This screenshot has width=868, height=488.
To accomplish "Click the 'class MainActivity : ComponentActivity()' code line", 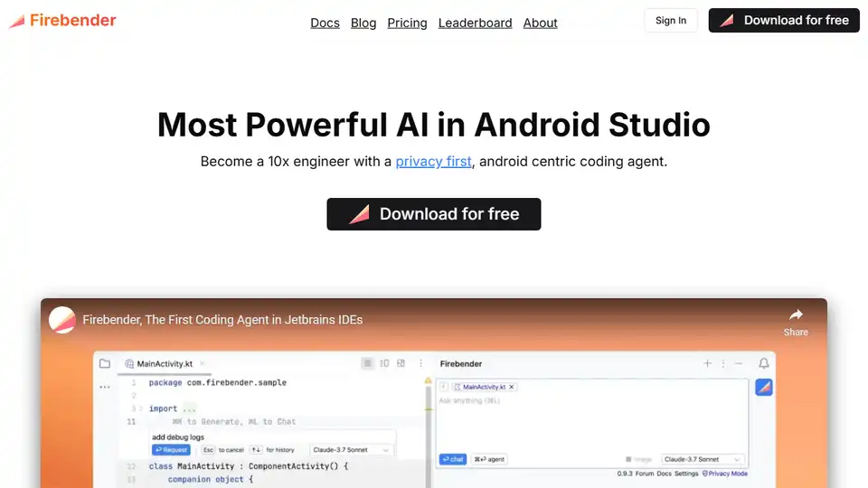I will coord(249,466).
